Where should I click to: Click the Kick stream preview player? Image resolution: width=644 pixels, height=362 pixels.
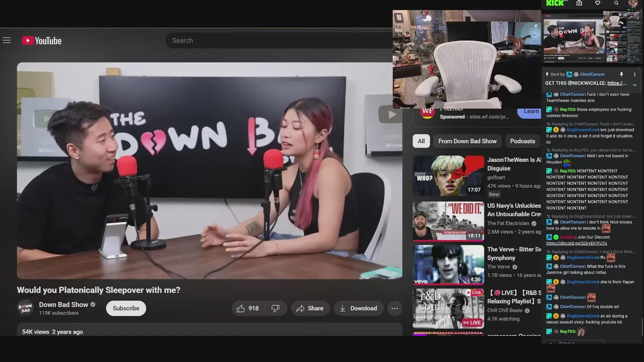(x=592, y=37)
